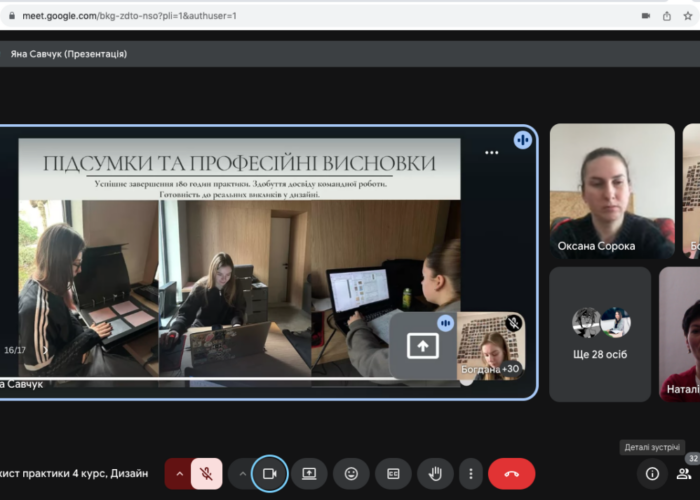Bookmark this page with the star icon
700x500 pixels.
(686, 15)
